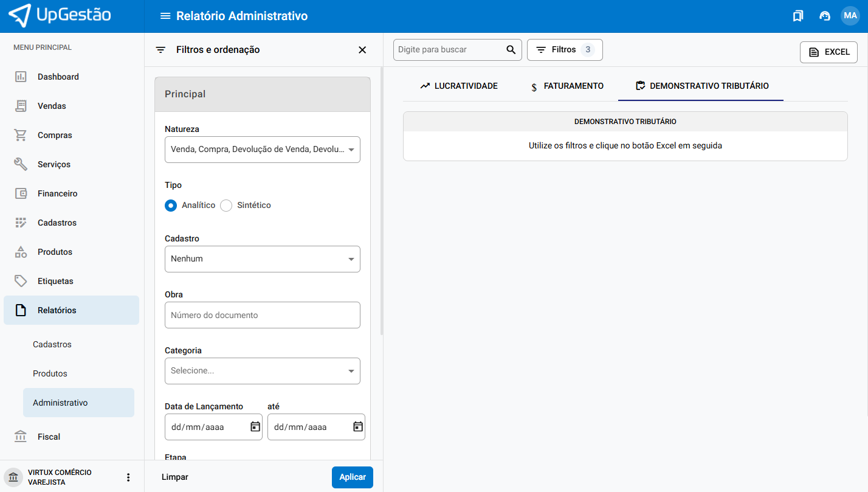This screenshot has width=868, height=492.
Task: Select the Analítico radio option
Action: click(171, 206)
